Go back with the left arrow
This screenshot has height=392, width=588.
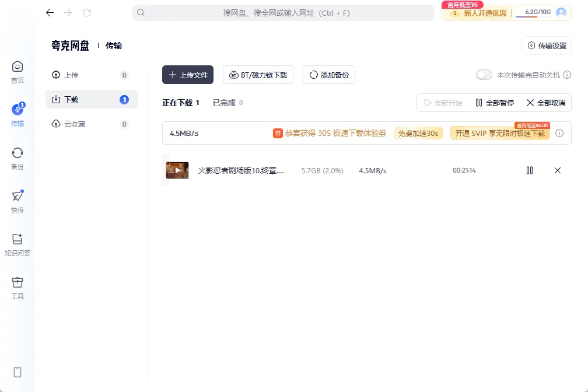[50, 13]
